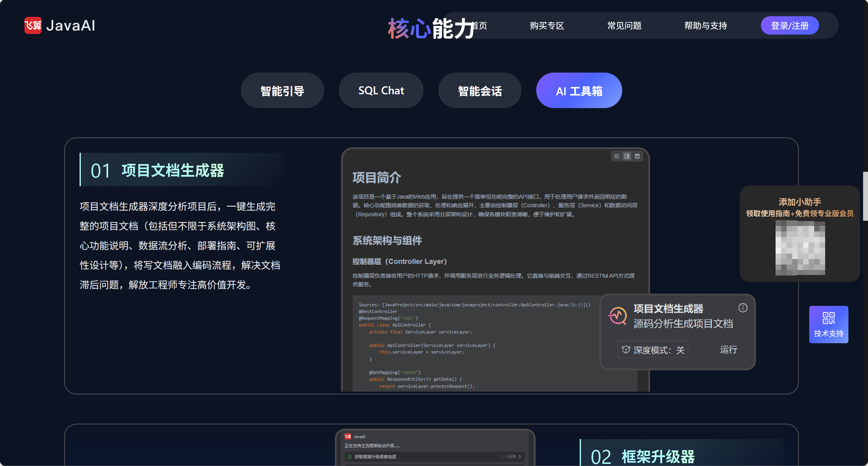Select the image view icon in preview
Viewport: 868px width, 466px height.
coord(637,156)
